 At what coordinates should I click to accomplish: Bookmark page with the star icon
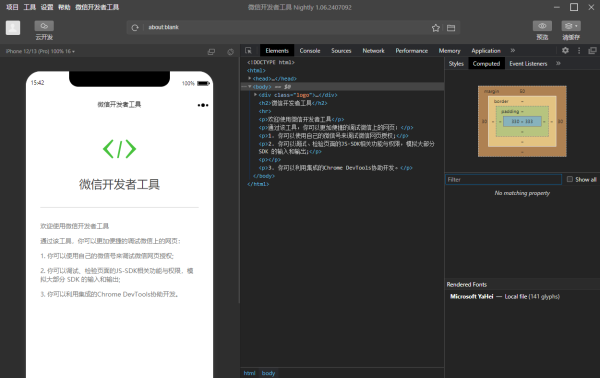(x=435, y=28)
